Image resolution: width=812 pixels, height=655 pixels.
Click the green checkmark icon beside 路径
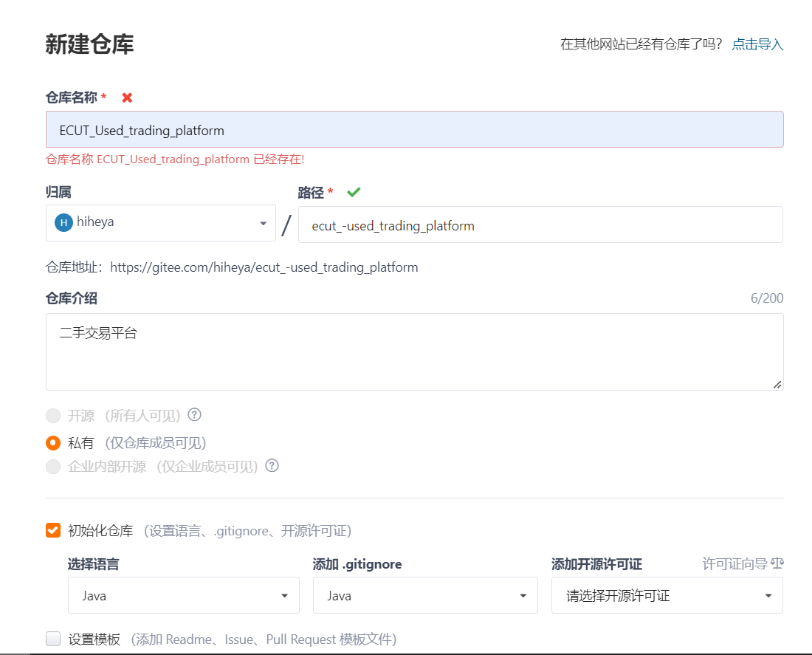coord(354,192)
